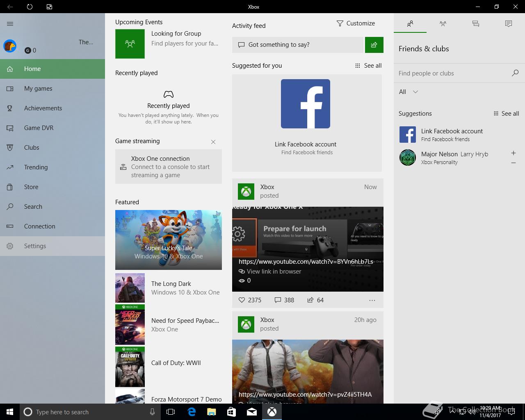Click the enter full screen icon in title bar
The width and height of the screenshot is (525, 420).
[x=49, y=7]
